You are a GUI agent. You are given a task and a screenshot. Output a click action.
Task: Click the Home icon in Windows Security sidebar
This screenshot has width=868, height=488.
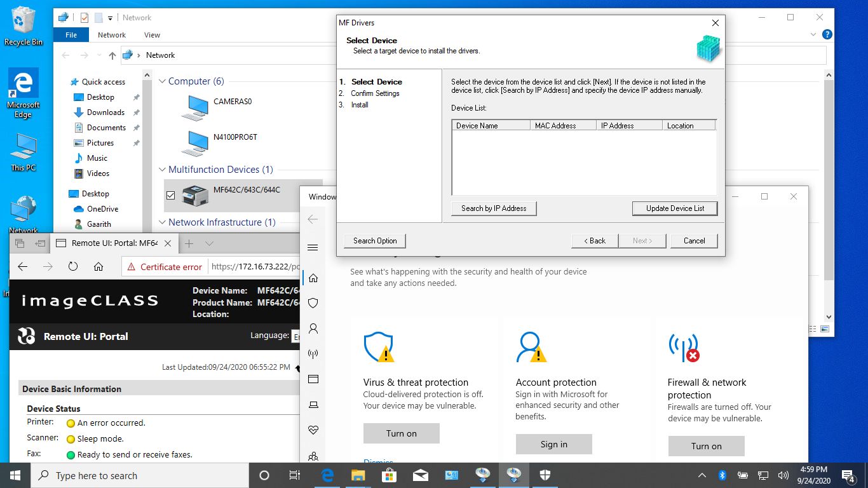(313, 278)
